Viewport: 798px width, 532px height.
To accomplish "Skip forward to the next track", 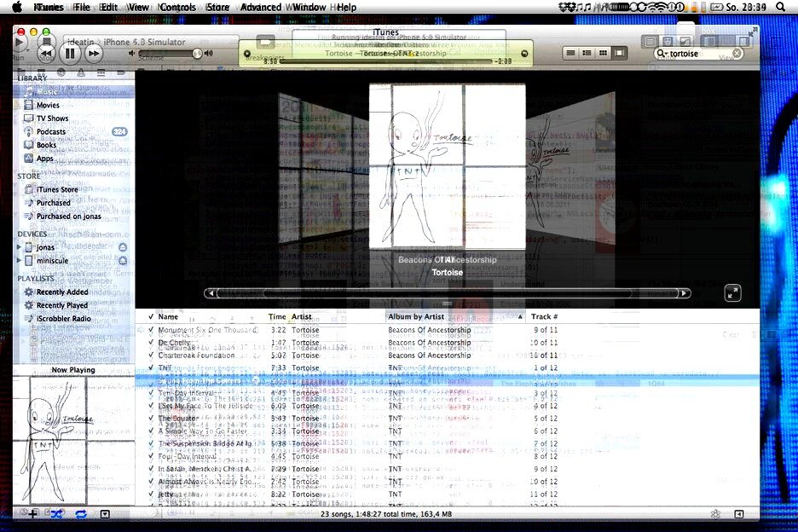I will pyautogui.click(x=94, y=54).
